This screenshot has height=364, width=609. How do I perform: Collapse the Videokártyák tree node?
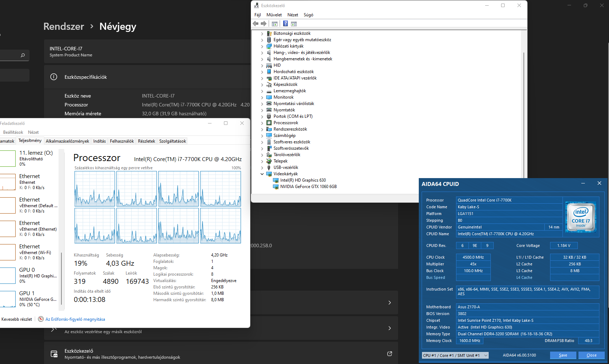262,174
